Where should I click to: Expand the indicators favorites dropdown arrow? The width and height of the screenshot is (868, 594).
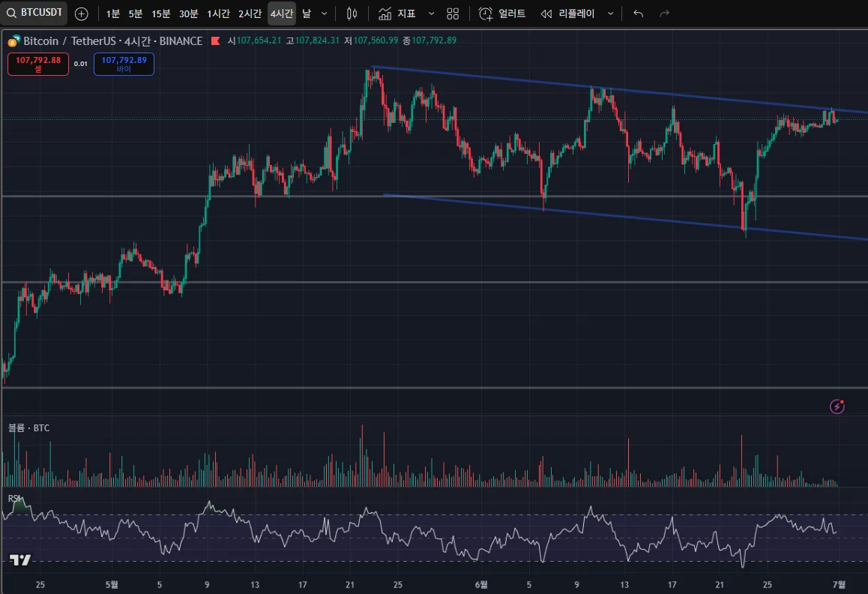(431, 13)
